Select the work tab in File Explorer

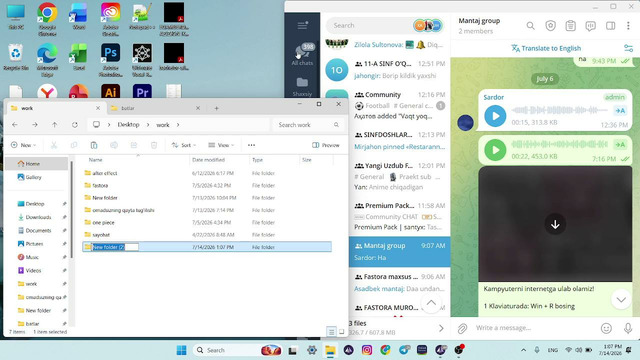tap(55, 108)
